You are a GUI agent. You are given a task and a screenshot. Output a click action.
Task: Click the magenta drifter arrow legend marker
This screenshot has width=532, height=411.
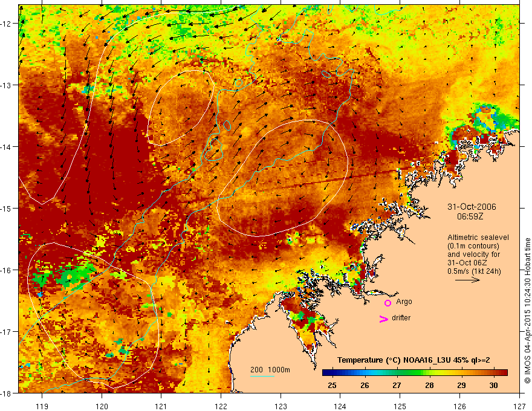coord(384,319)
